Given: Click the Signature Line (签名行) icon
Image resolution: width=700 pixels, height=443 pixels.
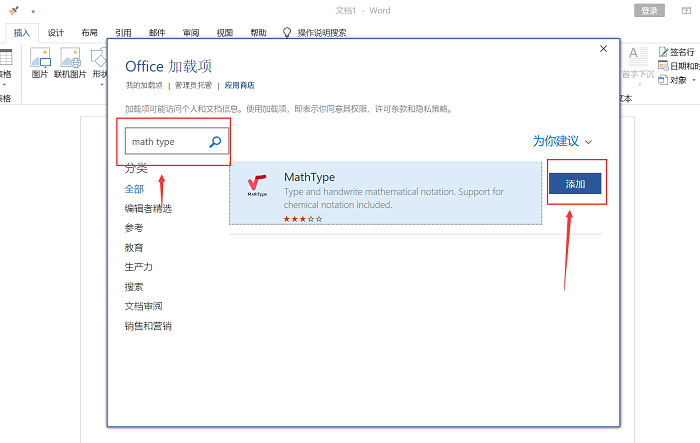Looking at the screenshot, I should [662, 52].
